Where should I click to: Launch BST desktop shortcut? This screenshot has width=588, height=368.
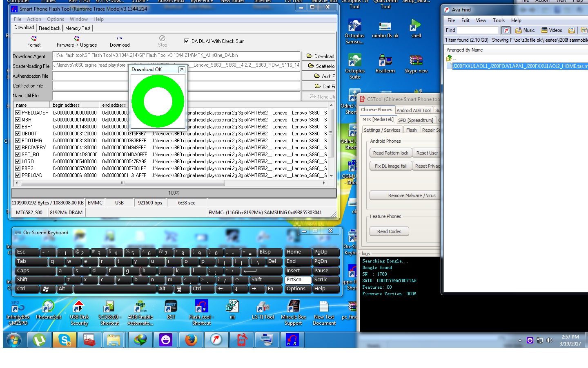(x=171, y=310)
